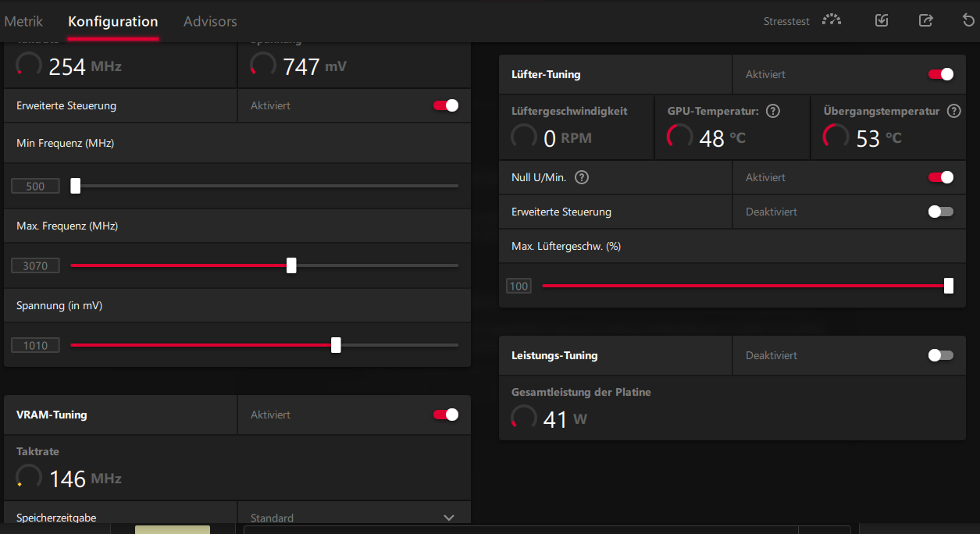Toggle the Lüfter-Tuning switch
This screenshot has height=534, width=980.
point(941,74)
